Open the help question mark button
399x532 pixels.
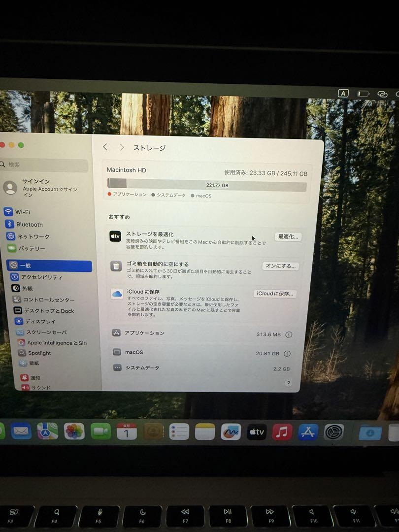pyautogui.click(x=288, y=383)
